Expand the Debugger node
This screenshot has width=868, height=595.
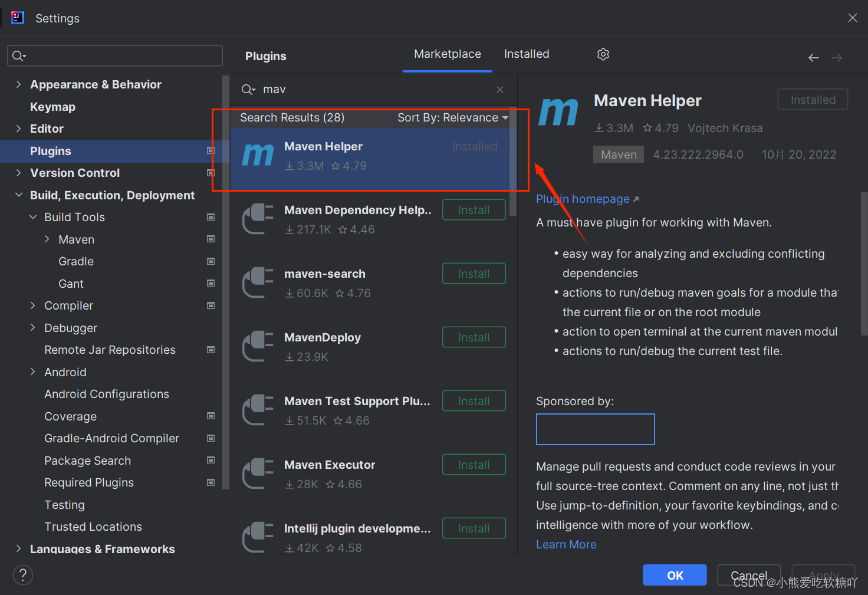(33, 328)
